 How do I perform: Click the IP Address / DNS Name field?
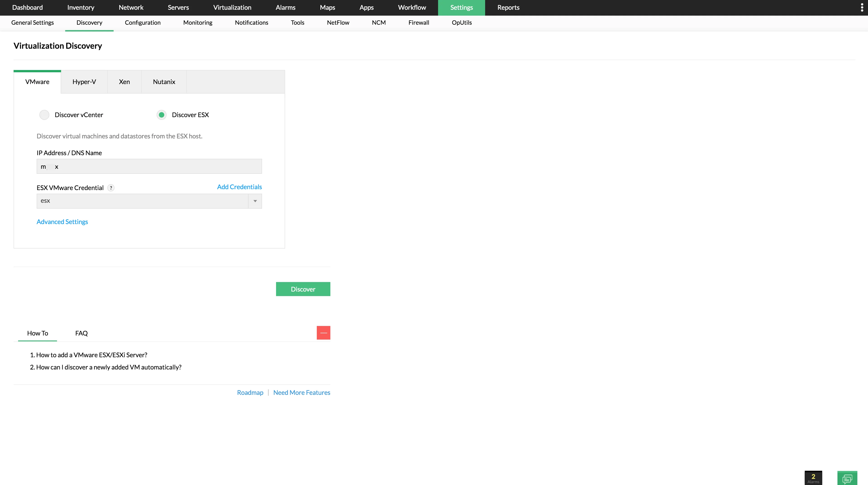(x=149, y=166)
